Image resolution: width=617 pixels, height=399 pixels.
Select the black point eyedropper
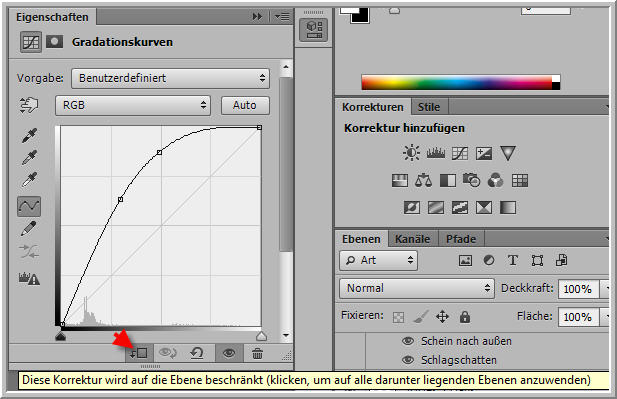pos(29,135)
